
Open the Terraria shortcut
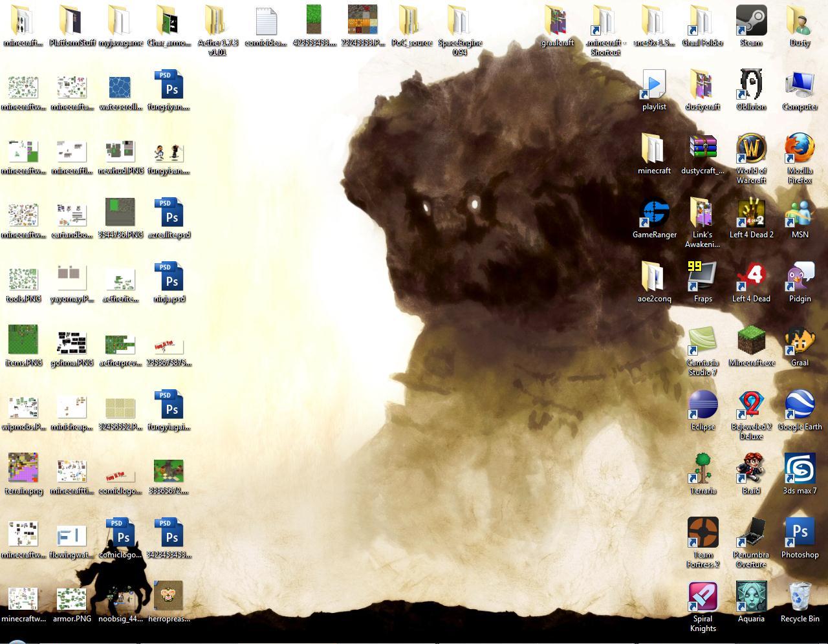click(x=703, y=469)
